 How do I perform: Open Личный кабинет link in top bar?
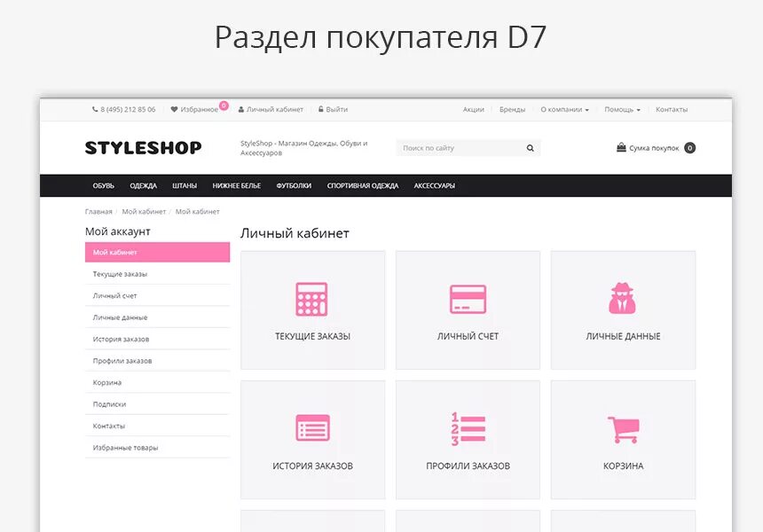[275, 109]
